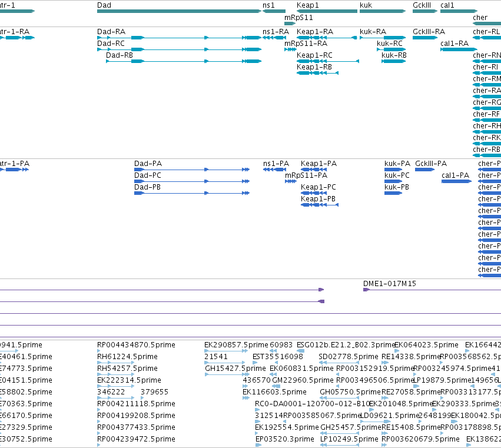This screenshot has height=448, width=501.
Task: Open EST RP004211118.5prime
Action: 136,404
